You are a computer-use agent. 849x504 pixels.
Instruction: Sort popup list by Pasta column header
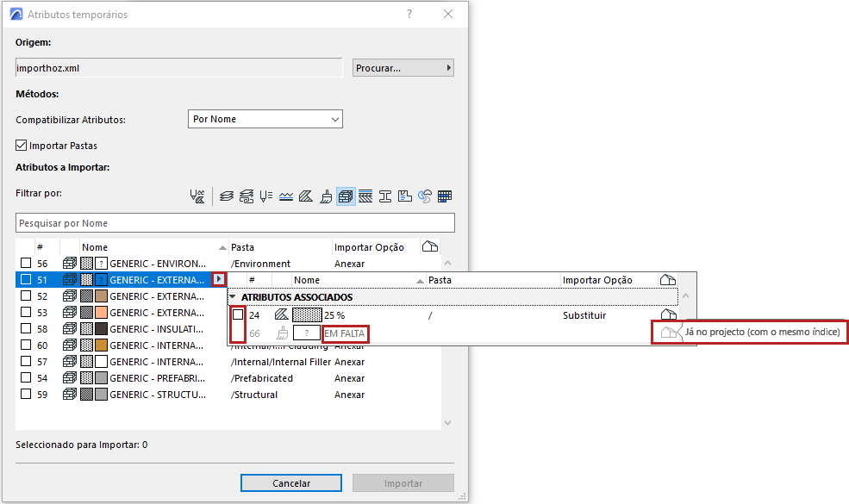click(x=440, y=280)
